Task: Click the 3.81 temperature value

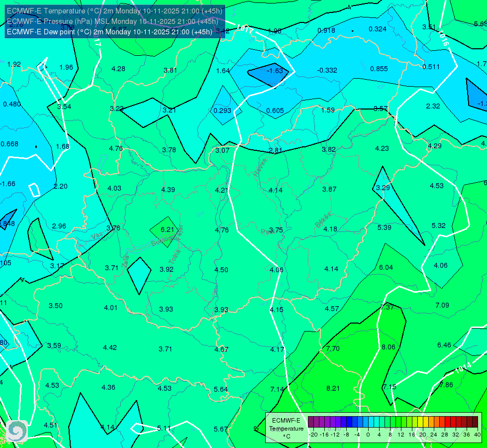Action: 170,70
